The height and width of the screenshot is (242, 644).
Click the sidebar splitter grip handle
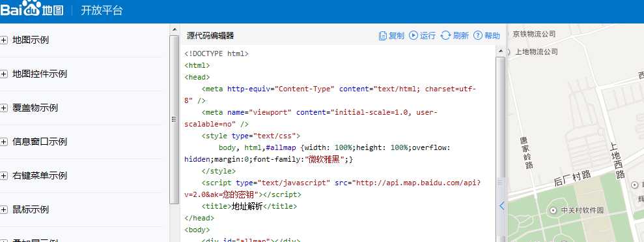click(174, 119)
